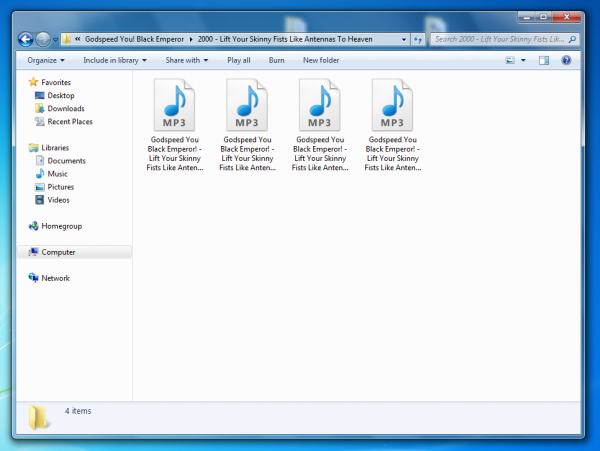The height and width of the screenshot is (451, 600).
Task: Open Downloads in Favorites
Action: (66, 108)
